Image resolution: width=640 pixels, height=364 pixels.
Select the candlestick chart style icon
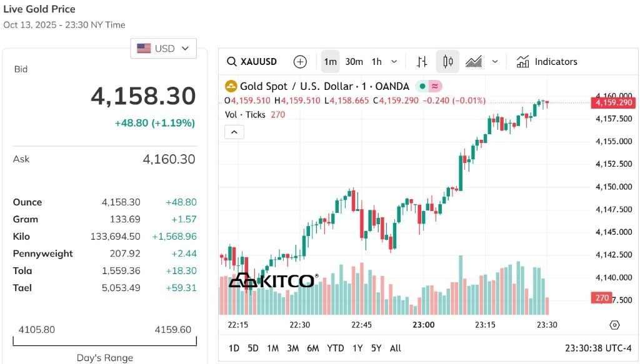click(447, 62)
